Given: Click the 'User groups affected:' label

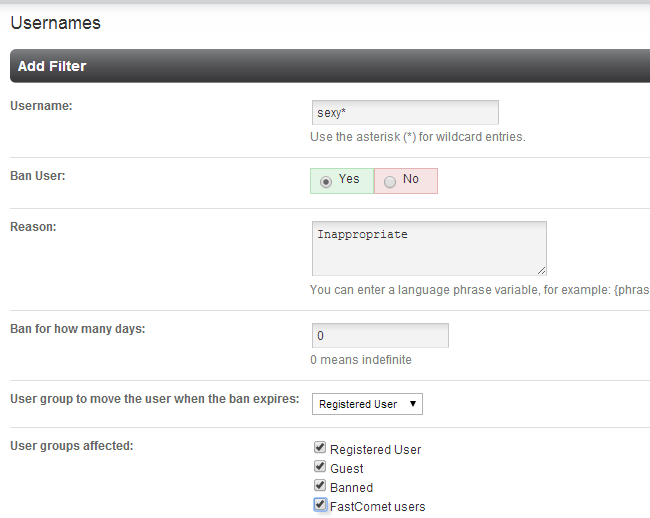Looking at the screenshot, I should 72,445.
